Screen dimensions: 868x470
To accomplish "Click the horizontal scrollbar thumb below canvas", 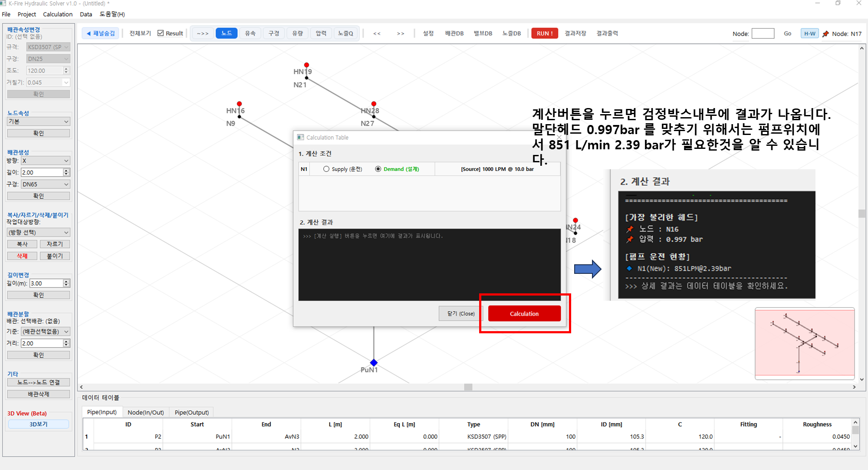I will pyautogui.click(x=468, y=387).
